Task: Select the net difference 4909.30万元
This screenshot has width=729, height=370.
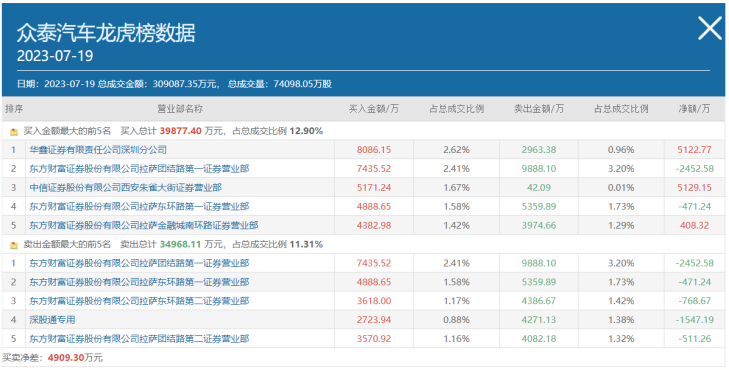Action: (x=75, y=358)
